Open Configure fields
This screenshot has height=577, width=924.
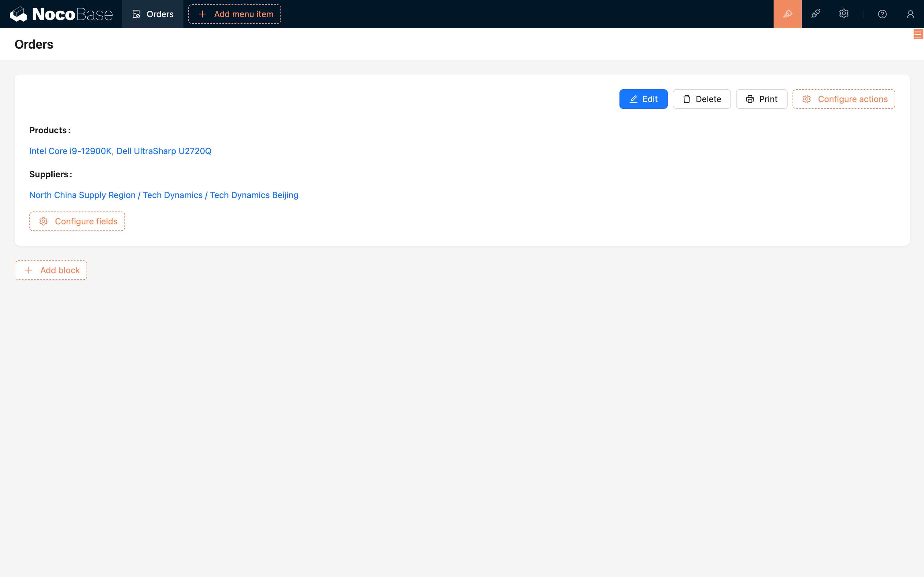click(x=77, y=221)
